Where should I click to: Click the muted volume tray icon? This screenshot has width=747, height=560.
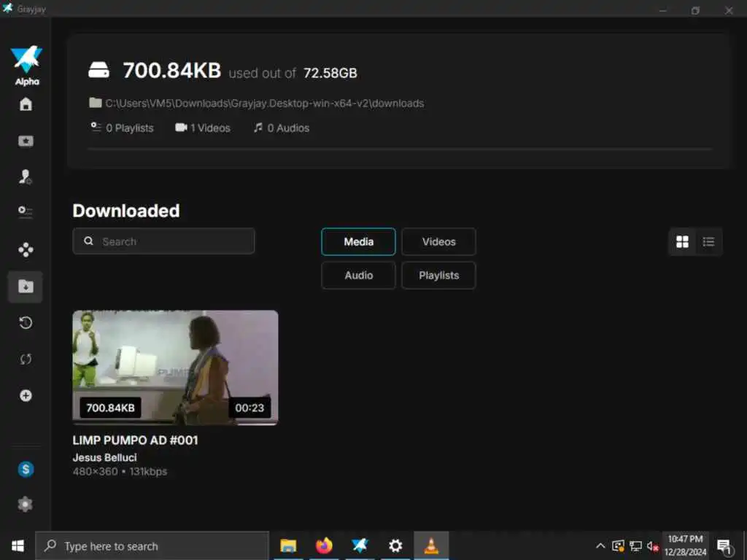click(652, 546)
